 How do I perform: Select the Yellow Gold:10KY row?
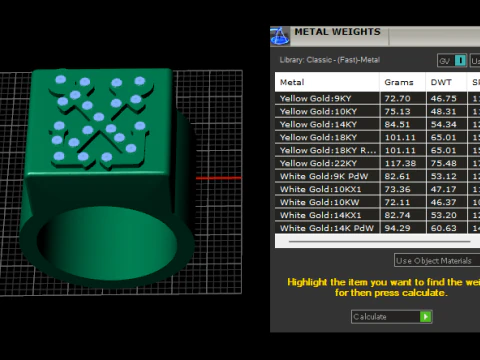377,112
